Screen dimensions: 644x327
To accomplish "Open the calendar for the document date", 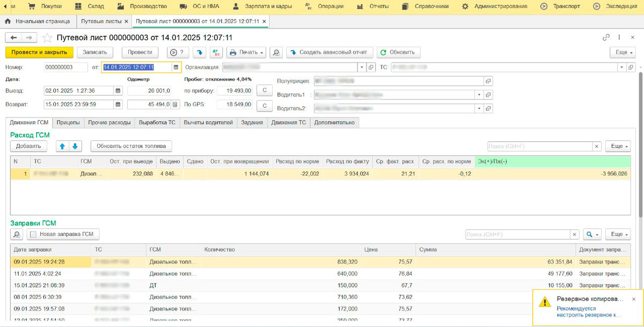I will pyautogui.click(x=175, y=67).
